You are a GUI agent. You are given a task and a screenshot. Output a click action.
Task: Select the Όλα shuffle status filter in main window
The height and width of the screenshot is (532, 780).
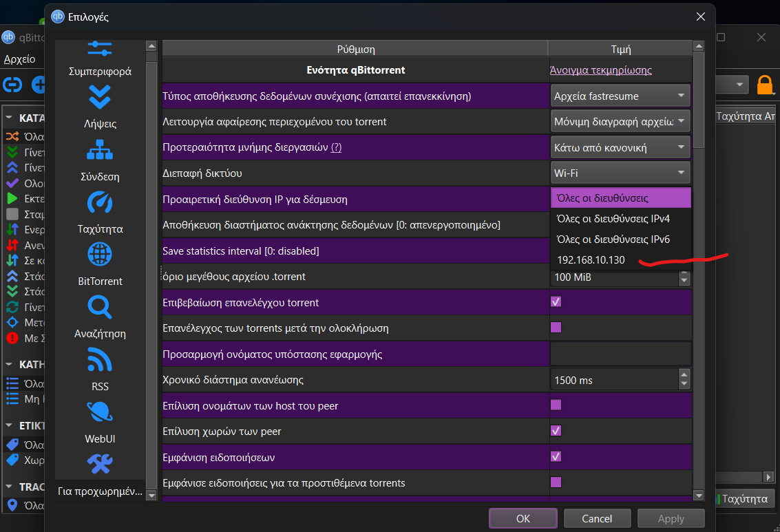[25, 137]
